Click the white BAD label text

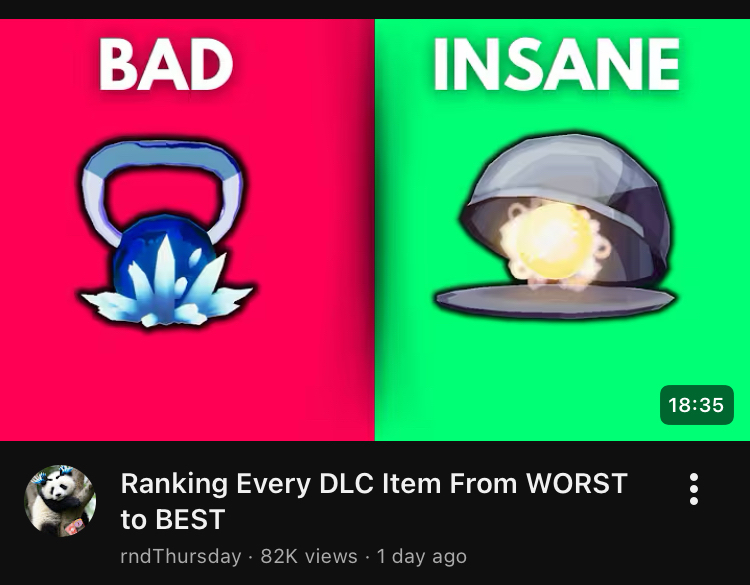click(x=165, y=64)
